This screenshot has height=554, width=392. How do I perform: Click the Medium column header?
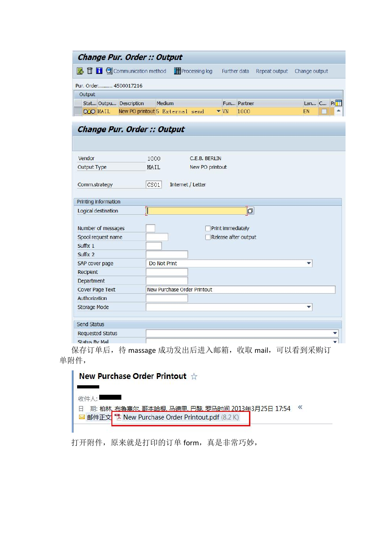189,103
